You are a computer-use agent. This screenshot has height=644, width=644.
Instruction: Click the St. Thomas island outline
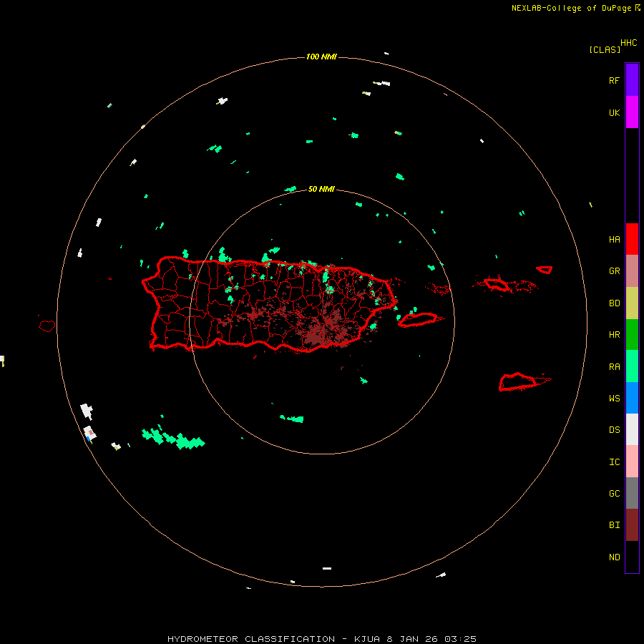[497, 284]
